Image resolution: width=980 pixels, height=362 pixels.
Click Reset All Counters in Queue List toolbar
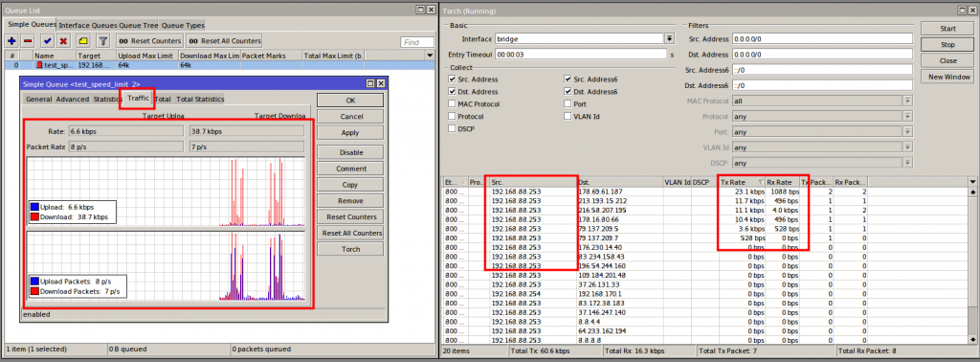tap(224, 40)
